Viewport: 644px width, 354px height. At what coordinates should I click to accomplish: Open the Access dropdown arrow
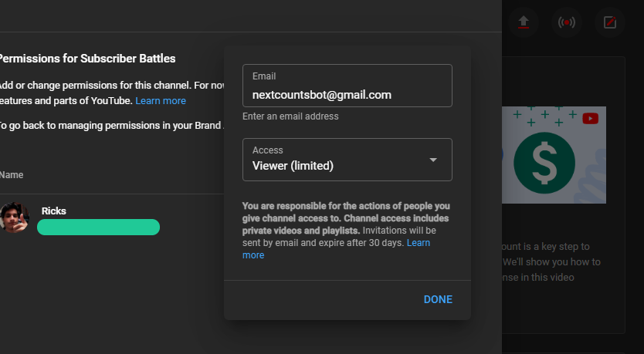click(x=433, y=160)
